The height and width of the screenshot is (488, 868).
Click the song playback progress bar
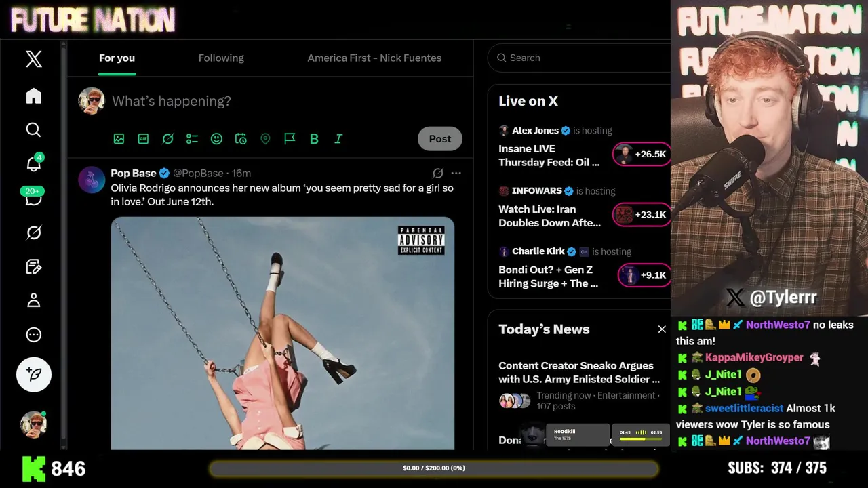click(641, 439)
